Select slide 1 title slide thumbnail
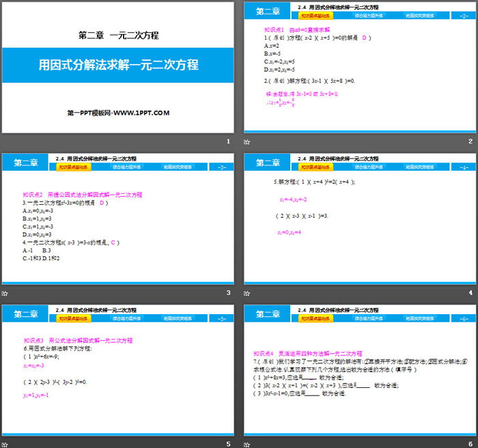478x448 pixels. pos(117,68)
